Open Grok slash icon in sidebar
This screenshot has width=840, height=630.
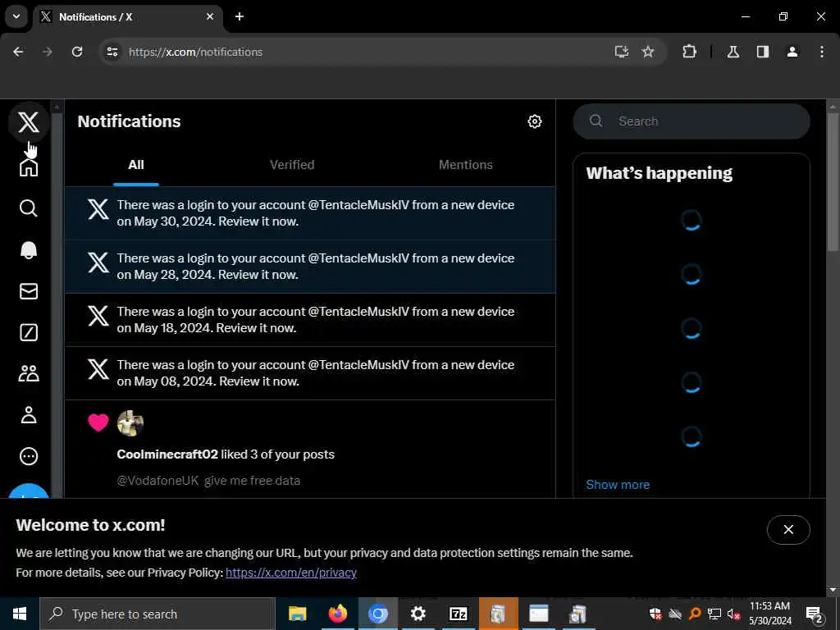(29, 332)
